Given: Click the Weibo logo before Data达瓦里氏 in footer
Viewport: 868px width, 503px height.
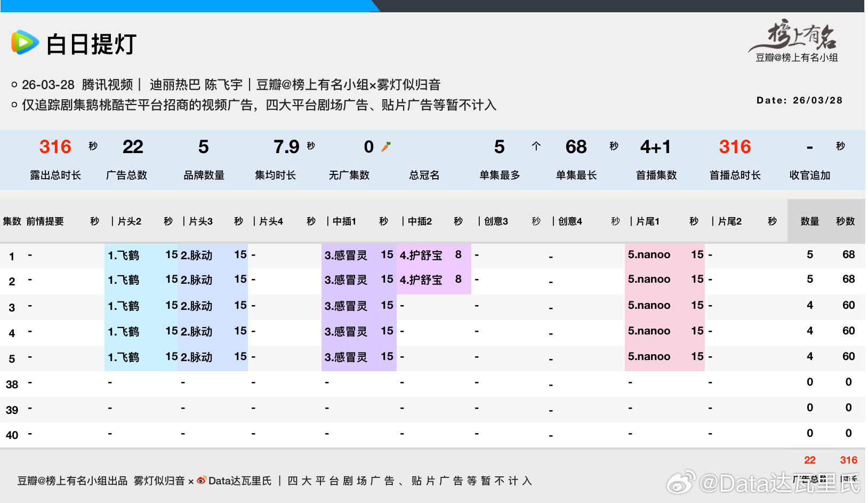Looking at the screenshot, I should point(202,481).
